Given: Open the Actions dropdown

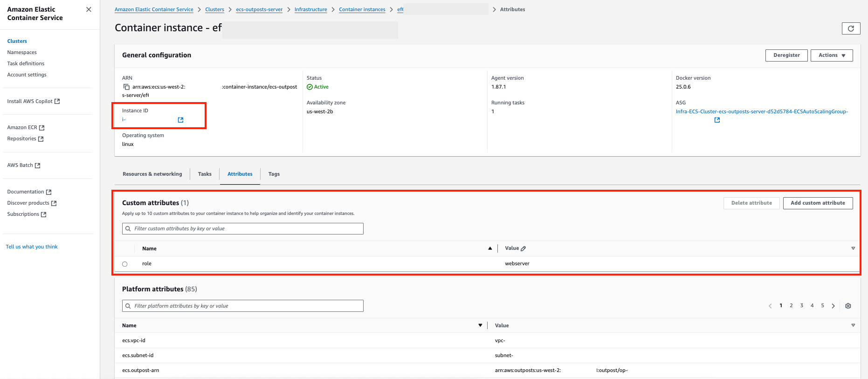Looking at the screenshot, I should 832,55.
